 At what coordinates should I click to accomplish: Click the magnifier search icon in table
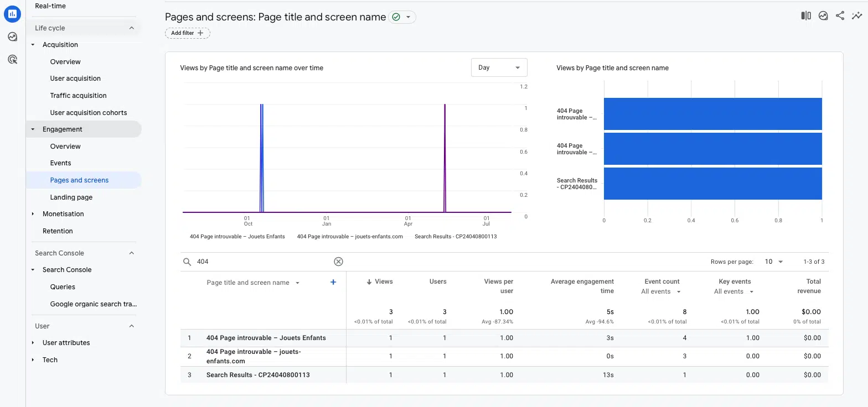[187, 262]
